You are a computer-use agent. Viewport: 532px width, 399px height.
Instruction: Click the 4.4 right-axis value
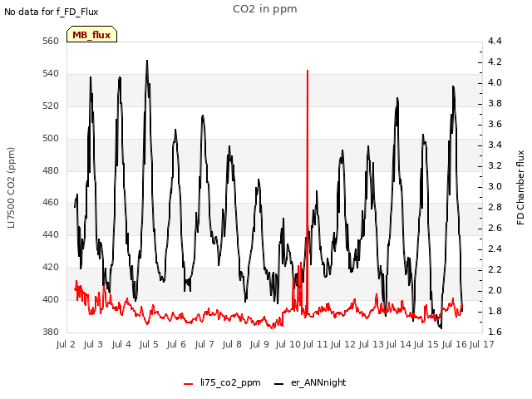(x=495, y=41)
